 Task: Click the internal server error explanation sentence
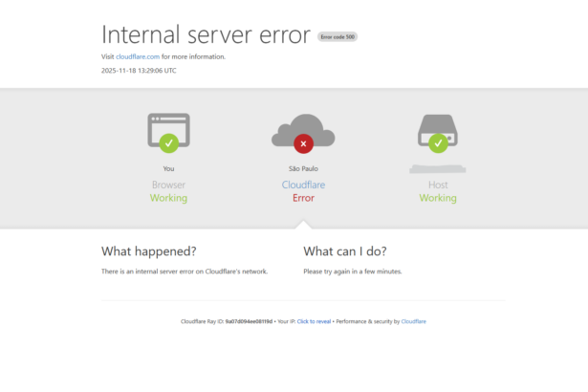185,272
